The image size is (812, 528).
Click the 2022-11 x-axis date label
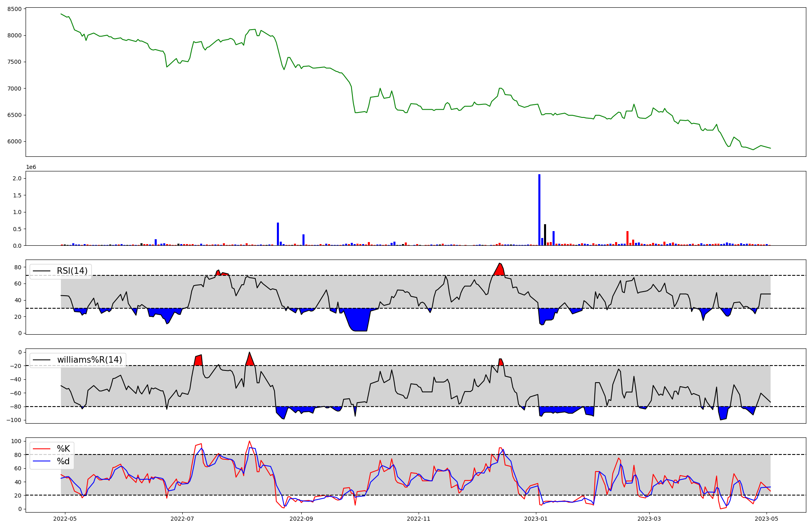[x=418, y=519]
